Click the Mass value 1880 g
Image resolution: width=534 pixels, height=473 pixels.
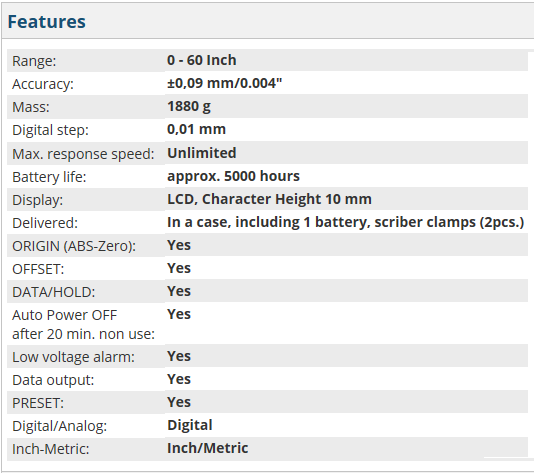[x=189, y=107]
